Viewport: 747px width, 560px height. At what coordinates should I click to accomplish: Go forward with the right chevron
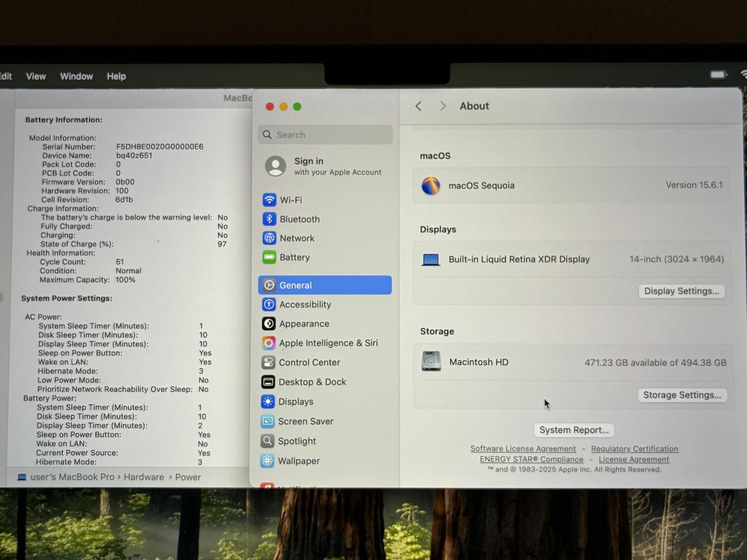(x=442, y=106)
